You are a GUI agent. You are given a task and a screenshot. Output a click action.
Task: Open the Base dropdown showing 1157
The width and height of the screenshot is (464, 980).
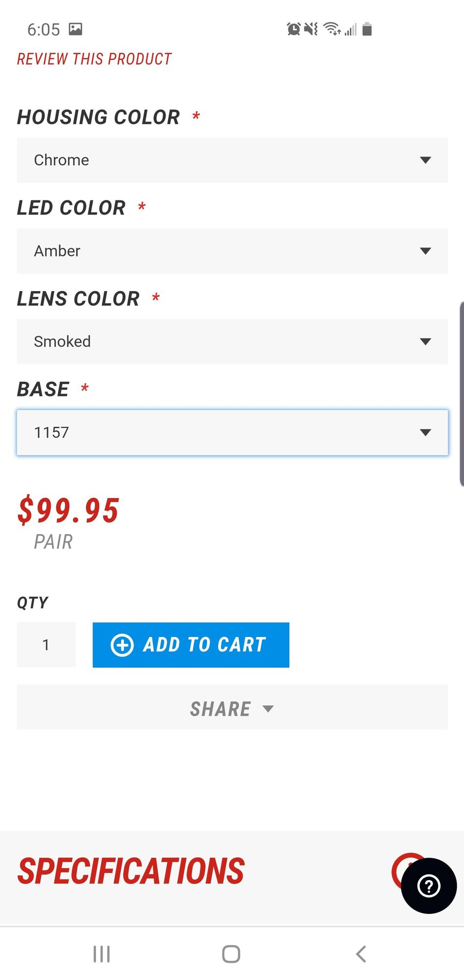click(232, 433)
